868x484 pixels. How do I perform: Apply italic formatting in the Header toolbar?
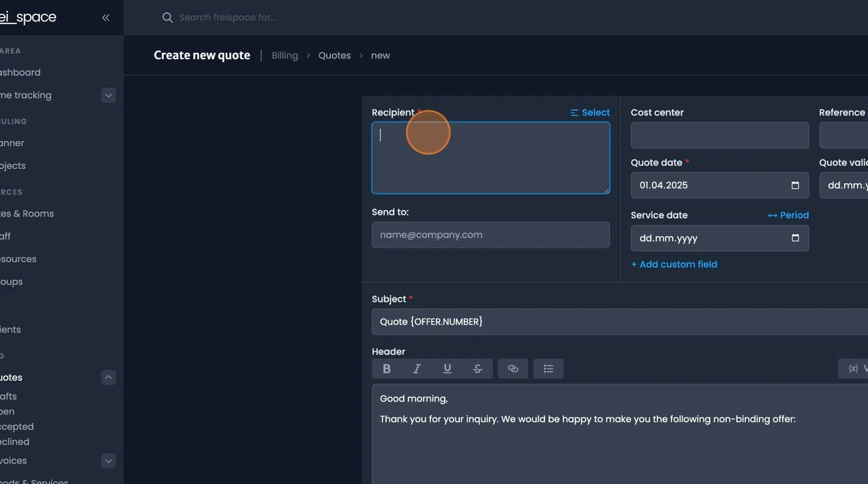coord(417,368)
